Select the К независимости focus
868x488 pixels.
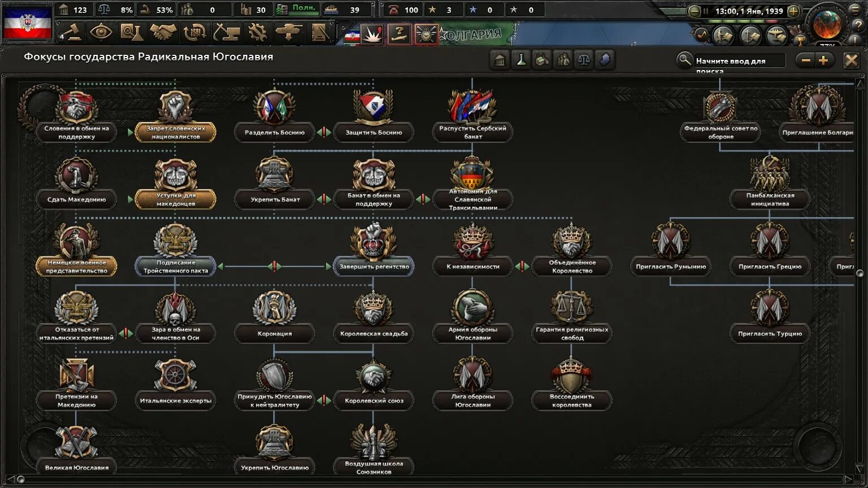coord(472,267)
